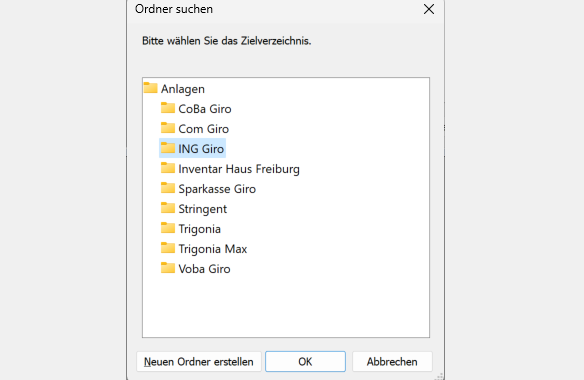Close the Ordner suchen dialog

(429, 9)
